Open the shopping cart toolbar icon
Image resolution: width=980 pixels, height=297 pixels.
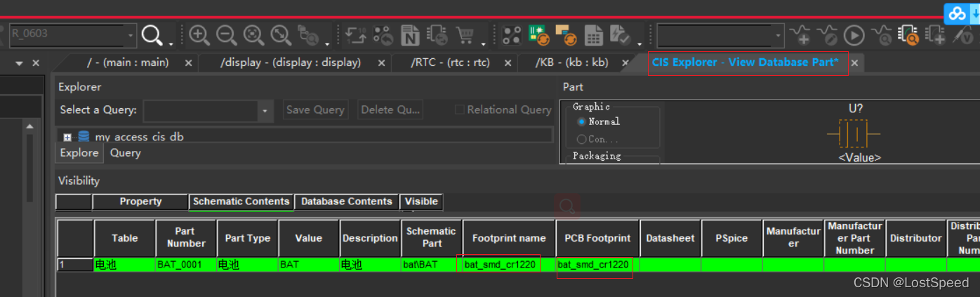464,34
